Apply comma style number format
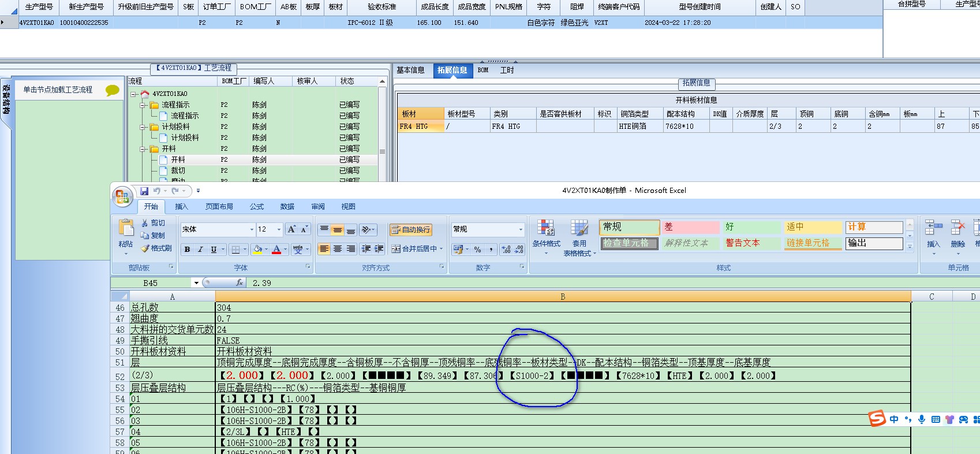The image size is (980, 454). 491,250
